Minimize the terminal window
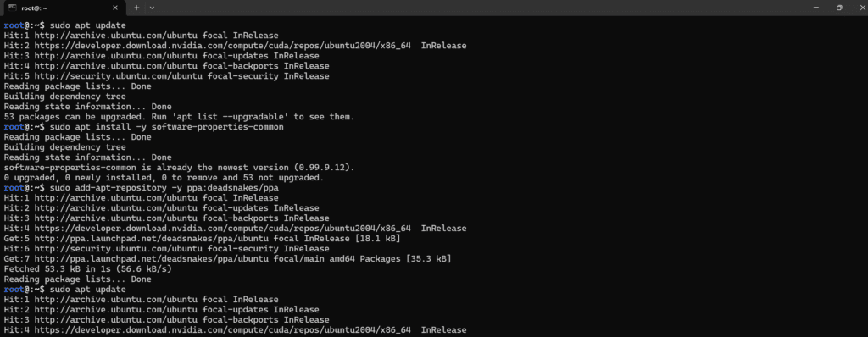The image size is (868, 337). click(816, 8)
